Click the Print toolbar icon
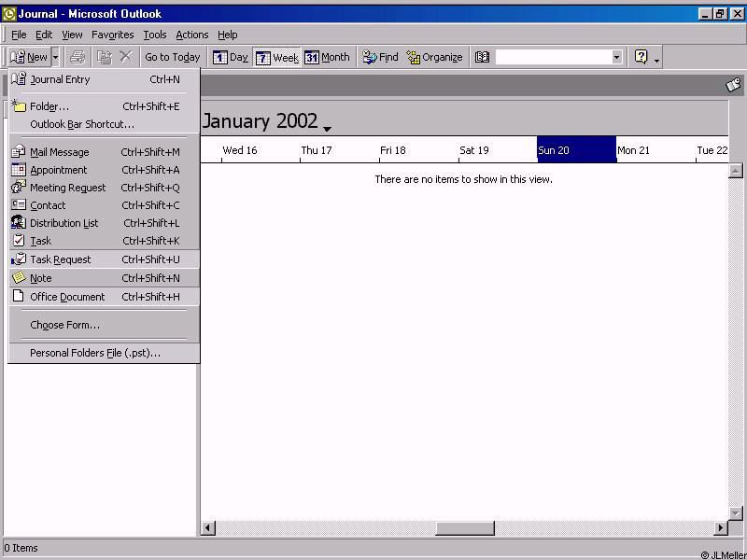The width and height of the screenshot is (747, 560). 78,57
